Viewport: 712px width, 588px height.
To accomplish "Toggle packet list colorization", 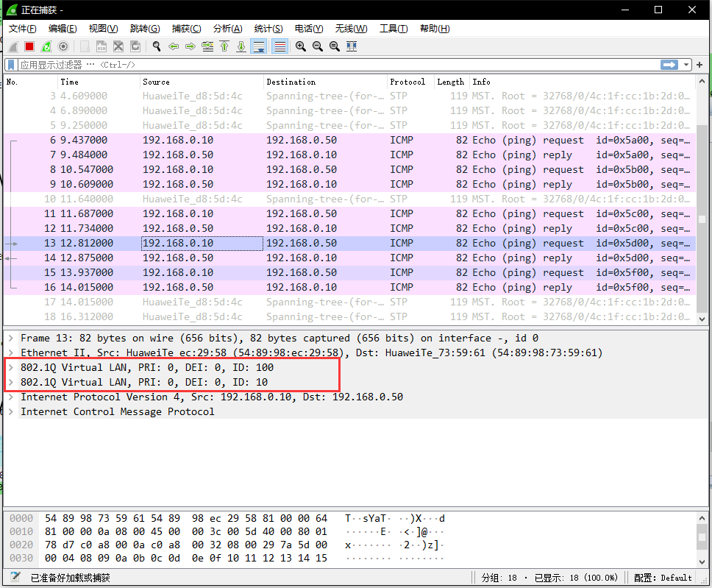I will pos(280,46).
